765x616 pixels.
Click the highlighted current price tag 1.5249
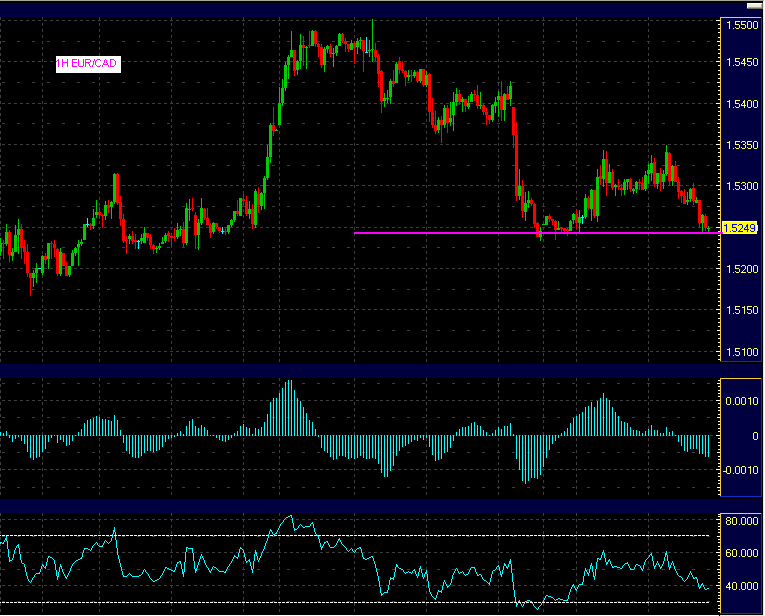click(x=739, y=228)
